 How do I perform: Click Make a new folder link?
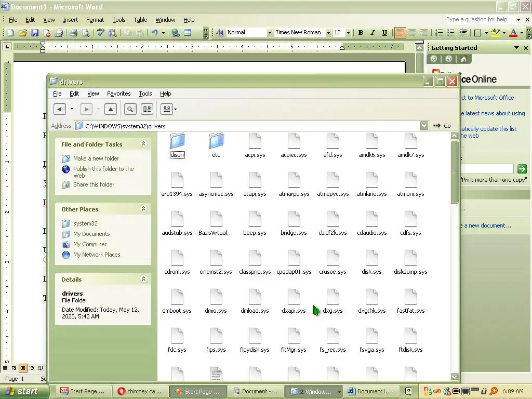click(96, 158)
